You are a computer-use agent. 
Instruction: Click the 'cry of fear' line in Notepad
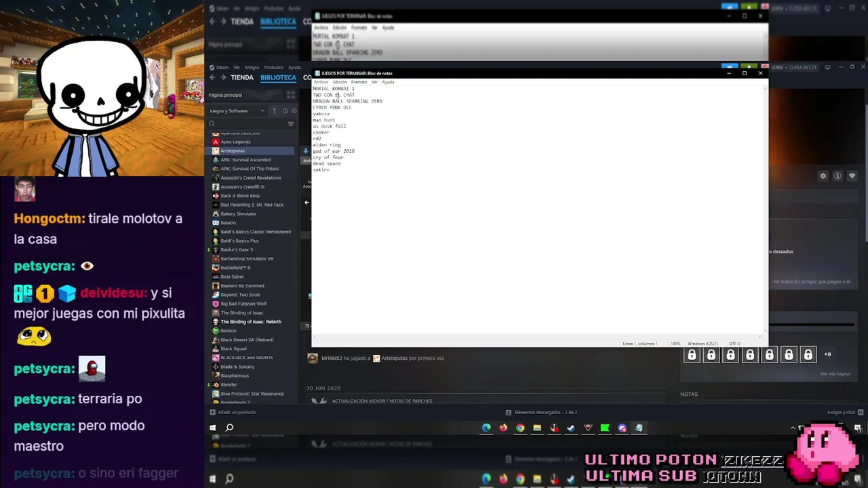point(328,157)
